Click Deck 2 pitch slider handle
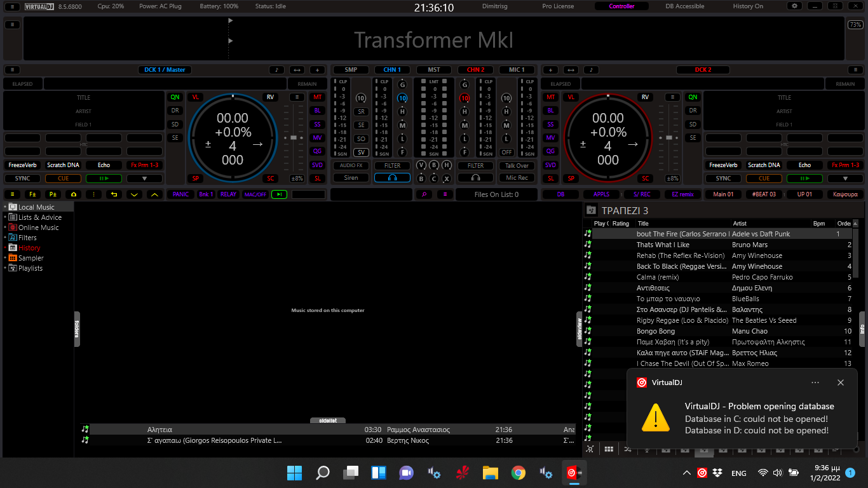This screenshot has height=488, width=868. (668, 137)
